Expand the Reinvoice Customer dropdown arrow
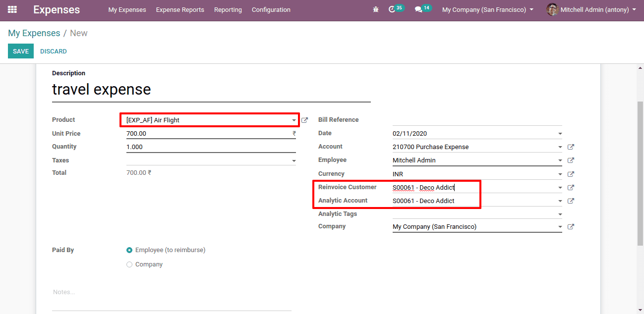The image size is (644, 314). click(x=560, y=188)
